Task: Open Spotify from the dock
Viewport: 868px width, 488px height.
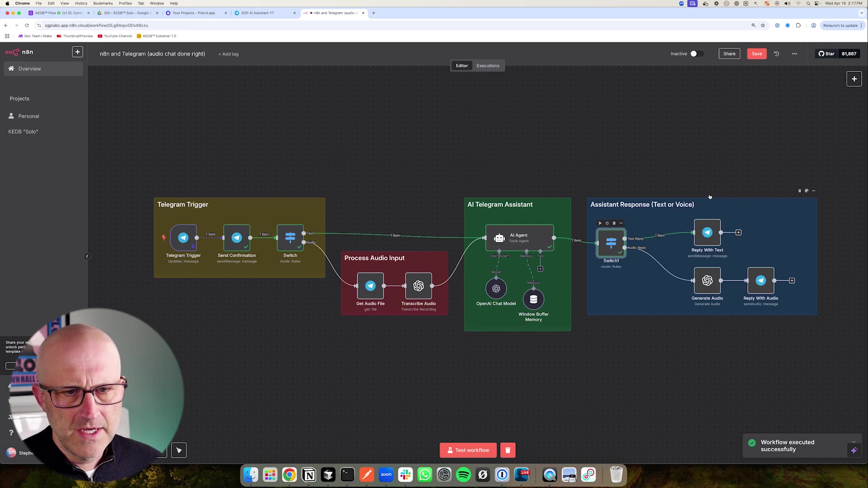Action: [463, 475]
